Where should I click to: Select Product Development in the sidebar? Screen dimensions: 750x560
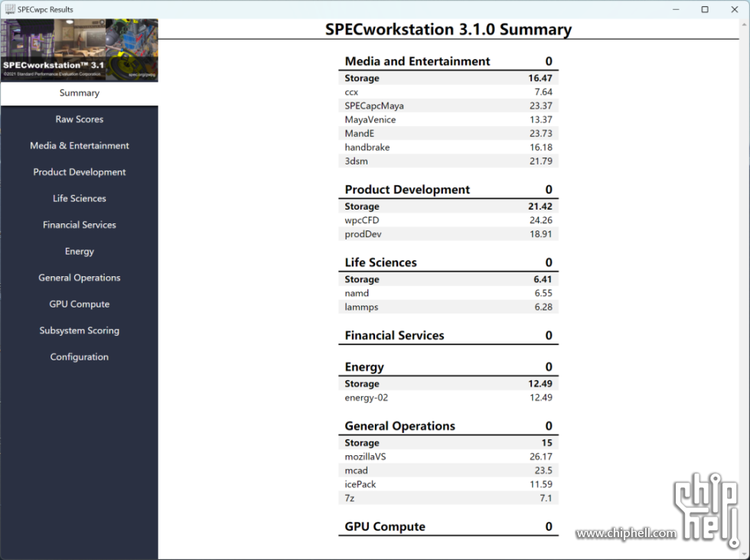tap(80, 172)
